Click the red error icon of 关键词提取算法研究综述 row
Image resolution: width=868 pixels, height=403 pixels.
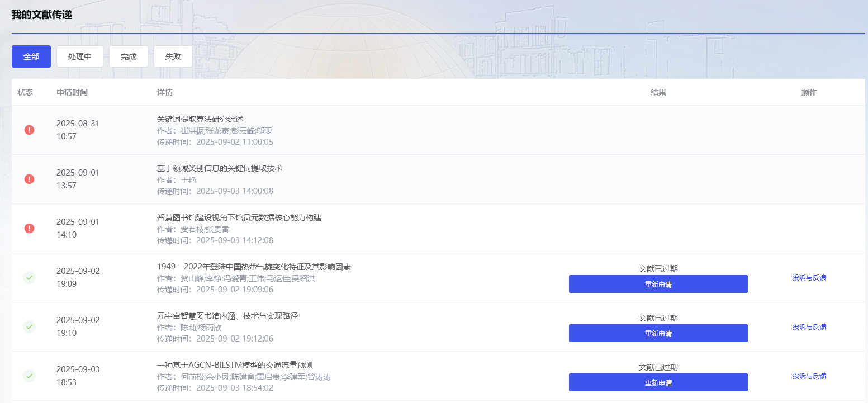click(x=29, y=130)
